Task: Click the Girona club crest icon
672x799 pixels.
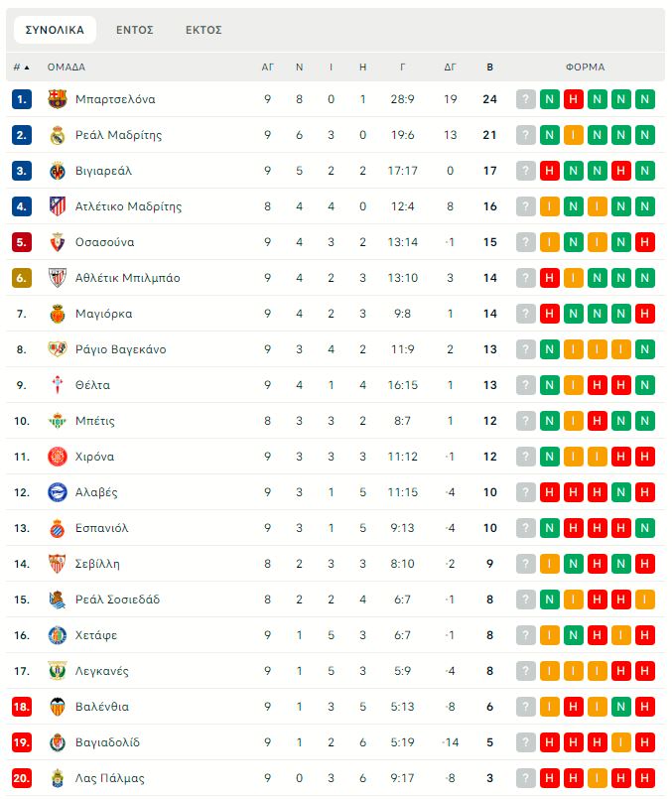Action: point(57,457)
